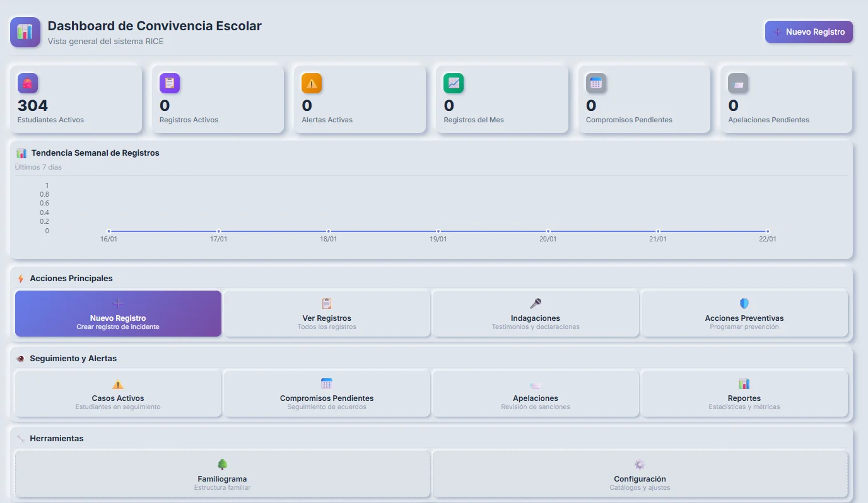Click the lightning icon beside Acciones Principales
868x503 pixels.
tap(21, 279)
